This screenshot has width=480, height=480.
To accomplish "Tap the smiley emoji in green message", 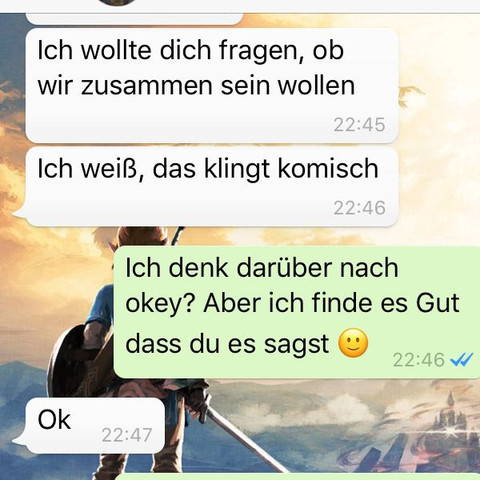I will 353,343.
